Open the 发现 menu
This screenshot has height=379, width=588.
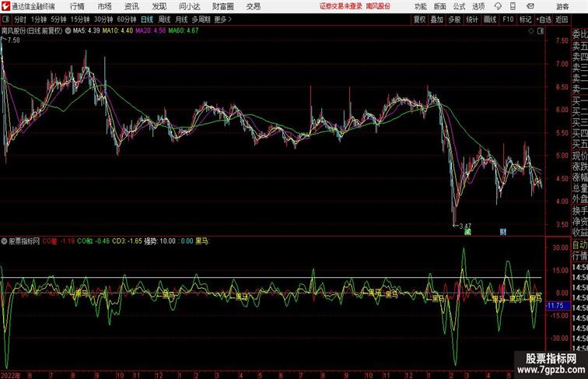click(159, 6)
